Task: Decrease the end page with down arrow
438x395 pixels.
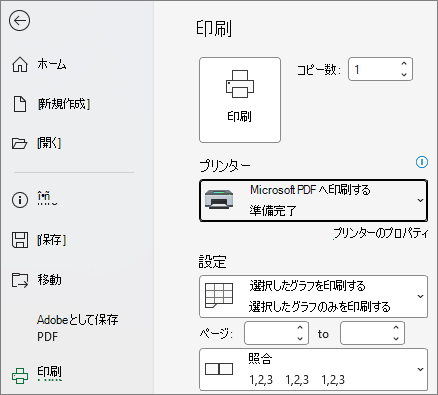Action: [x=396, y=339]
